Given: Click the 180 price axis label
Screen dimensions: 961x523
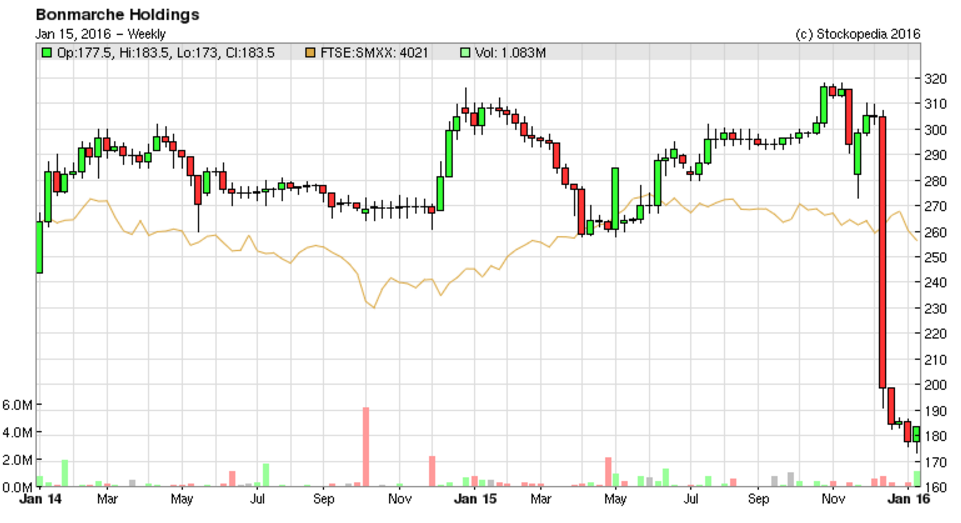Looking at the screenshot, I should (x=936, y=437).
